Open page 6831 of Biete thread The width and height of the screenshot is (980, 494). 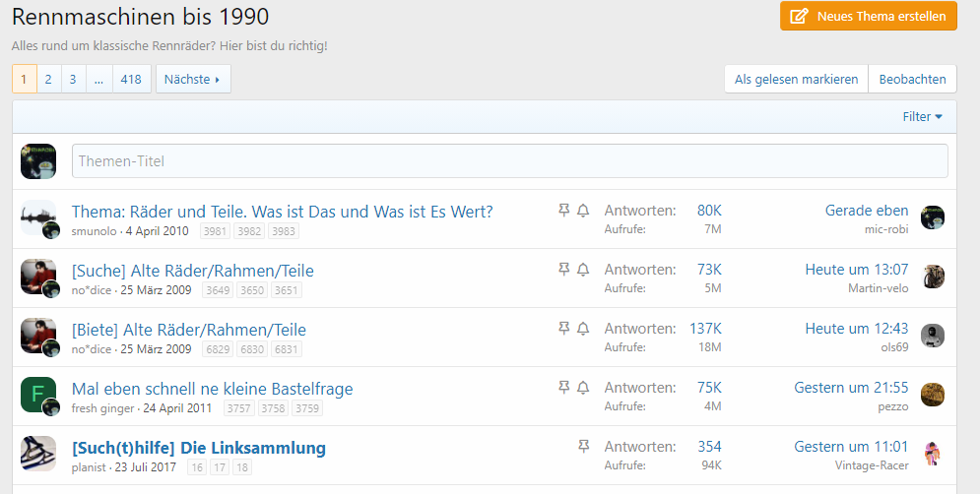click(287, 349)
